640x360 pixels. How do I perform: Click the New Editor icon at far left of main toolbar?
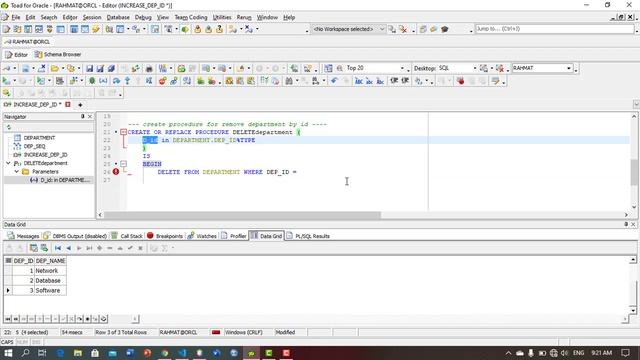pyautogui.click(x=7, y=29)
